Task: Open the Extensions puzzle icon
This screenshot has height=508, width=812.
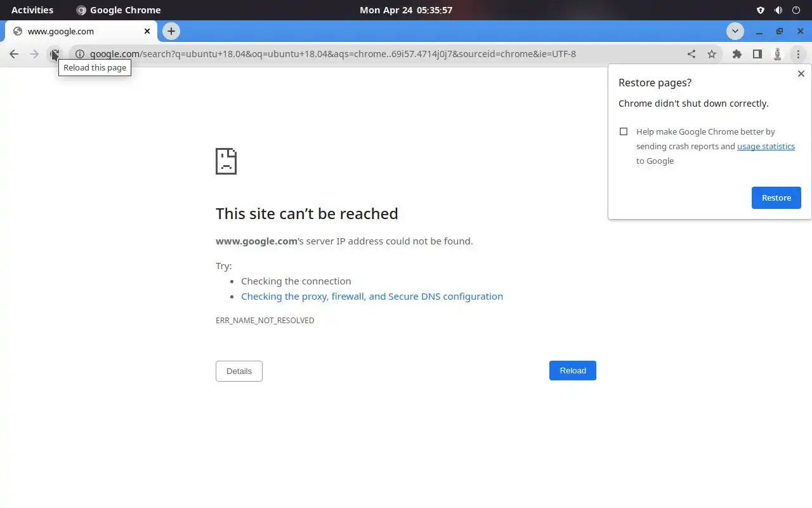Action: click(x=737, y=54)
